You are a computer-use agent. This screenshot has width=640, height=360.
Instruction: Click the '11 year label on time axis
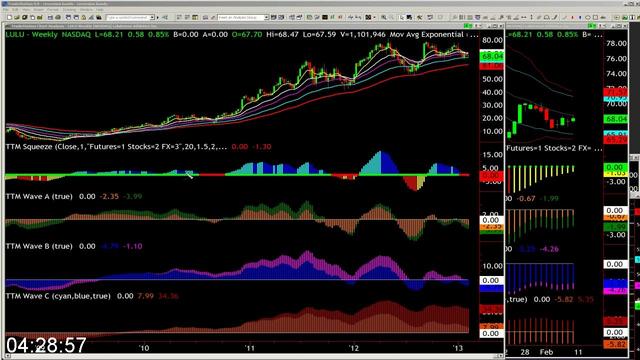[249, 348]
